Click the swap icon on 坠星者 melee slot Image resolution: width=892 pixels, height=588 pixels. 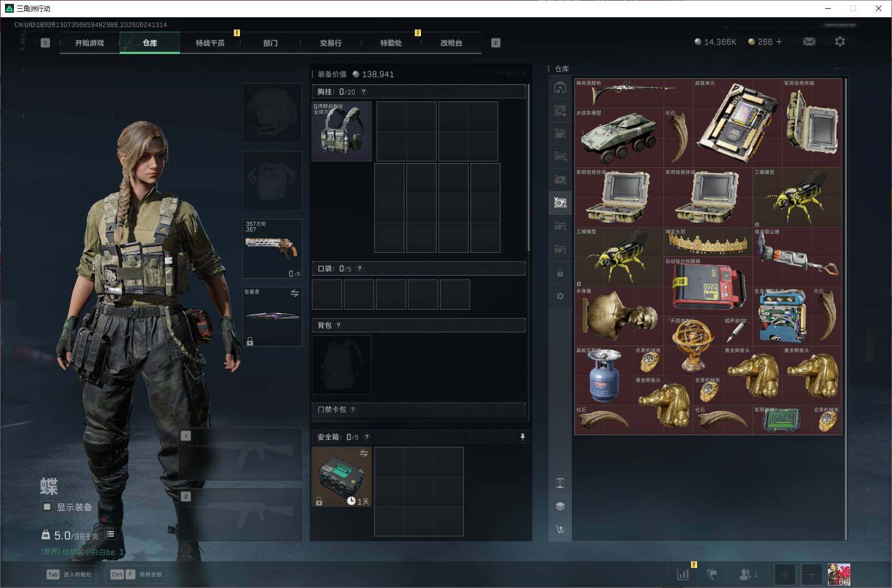click(x=295, y=293)
